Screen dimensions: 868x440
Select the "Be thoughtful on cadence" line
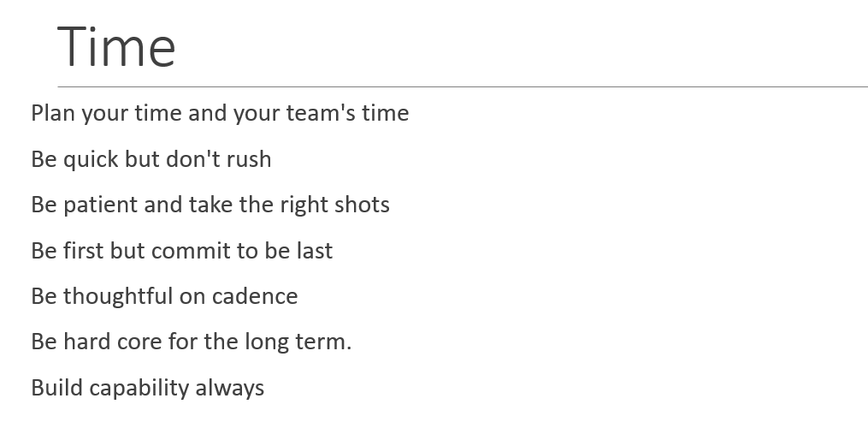point(164,296)
